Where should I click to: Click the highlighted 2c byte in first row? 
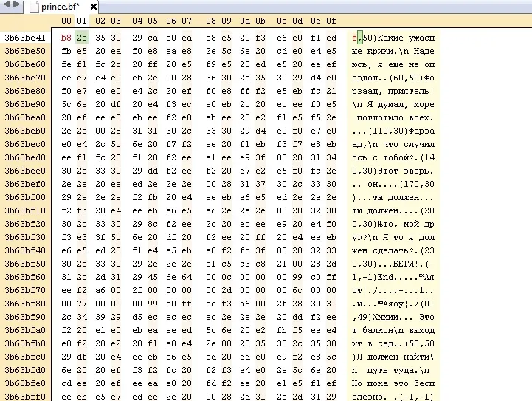82,36
